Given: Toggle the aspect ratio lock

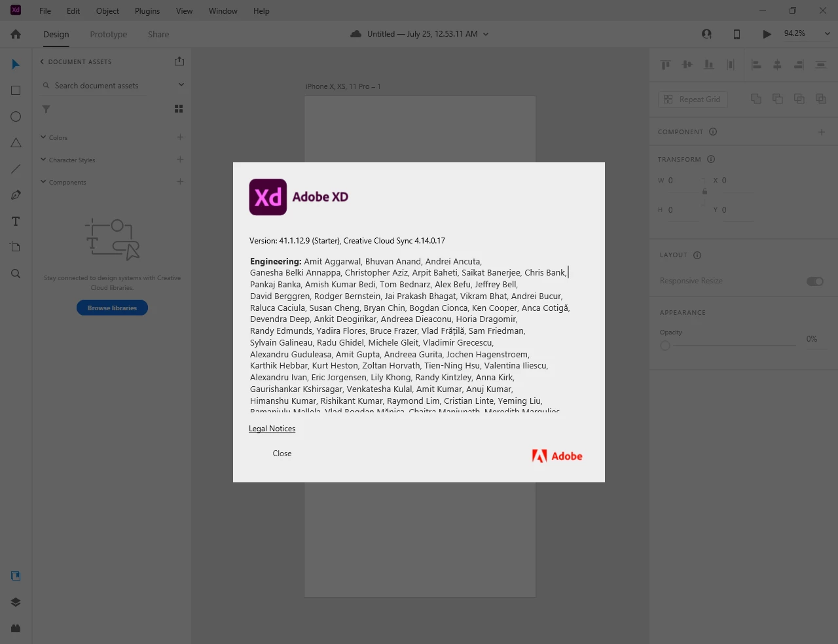Looking at the screenshot, I should coord(704,191).
